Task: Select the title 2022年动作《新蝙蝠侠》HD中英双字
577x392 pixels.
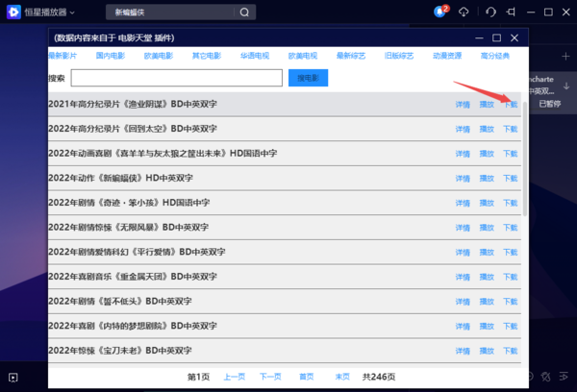Action: [x=121, y=178]
